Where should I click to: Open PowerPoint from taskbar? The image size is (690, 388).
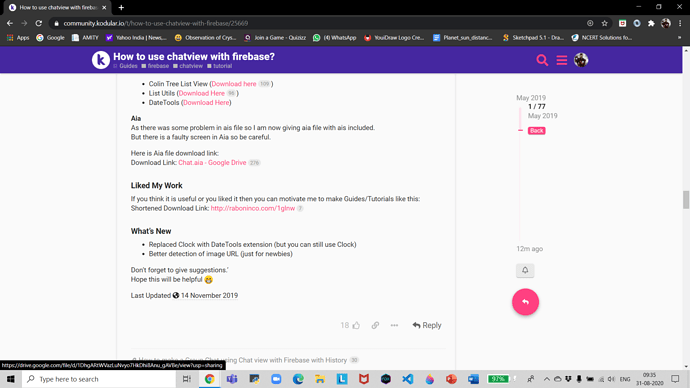(x=451, y=379)
